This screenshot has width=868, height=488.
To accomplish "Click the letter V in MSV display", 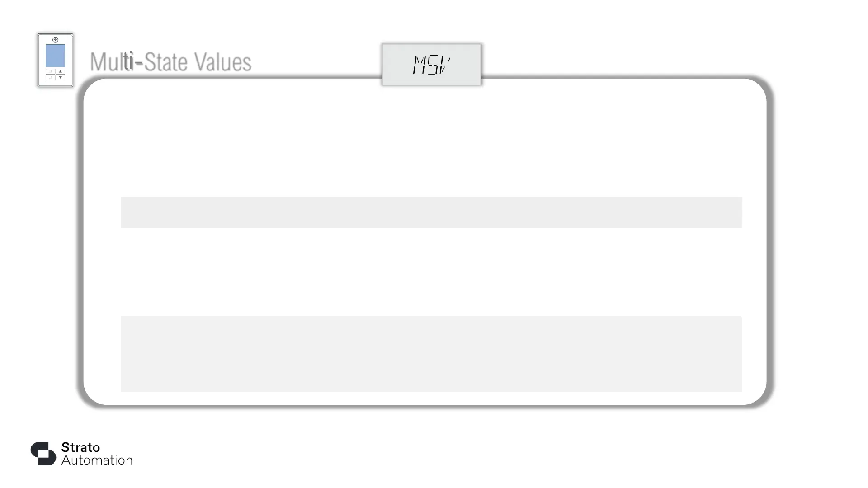I will (x=444, y=65).
